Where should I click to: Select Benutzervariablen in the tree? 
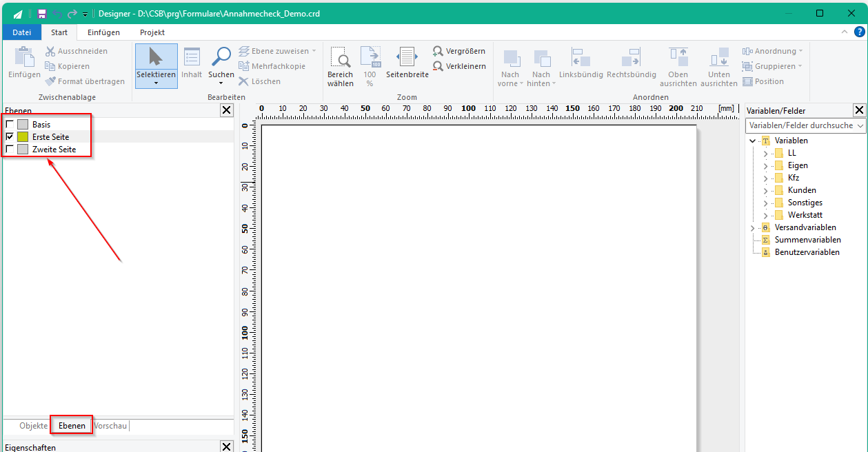[x=807, y=252]
